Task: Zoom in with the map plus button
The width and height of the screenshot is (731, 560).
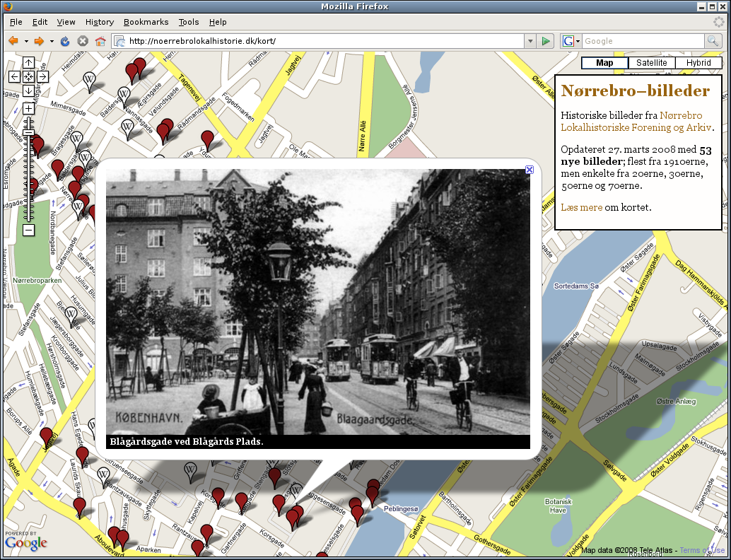Action: tap(28, 109)
